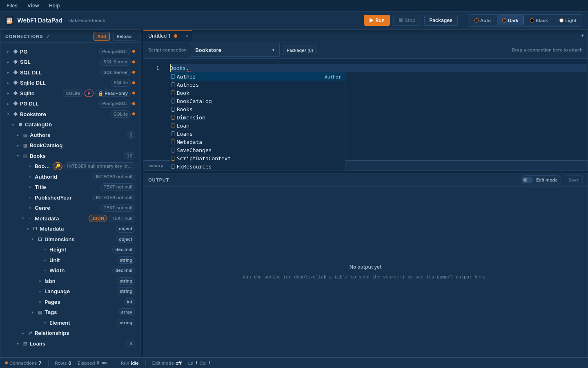Open the Packages button in header

(x=441, y=20)
